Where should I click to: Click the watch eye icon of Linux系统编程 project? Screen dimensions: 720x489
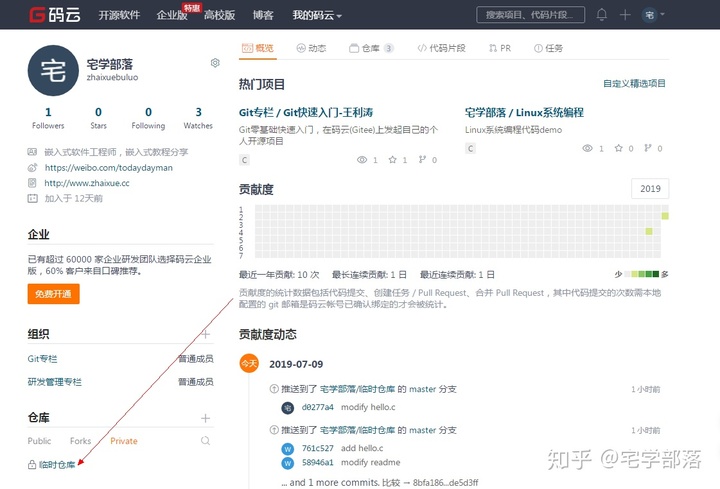(x=587, y=148)
